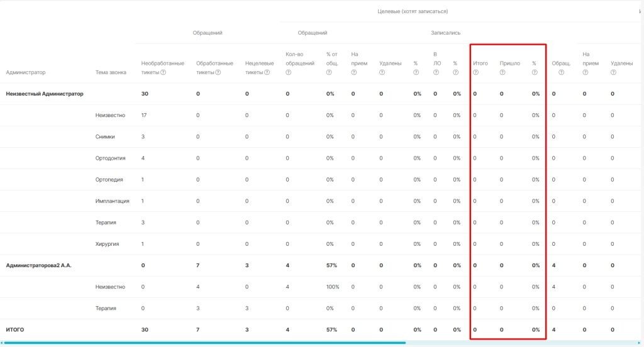Click help icon next to Нецелевые тикеты
This screenshot has height=347, width=644.
267,72
